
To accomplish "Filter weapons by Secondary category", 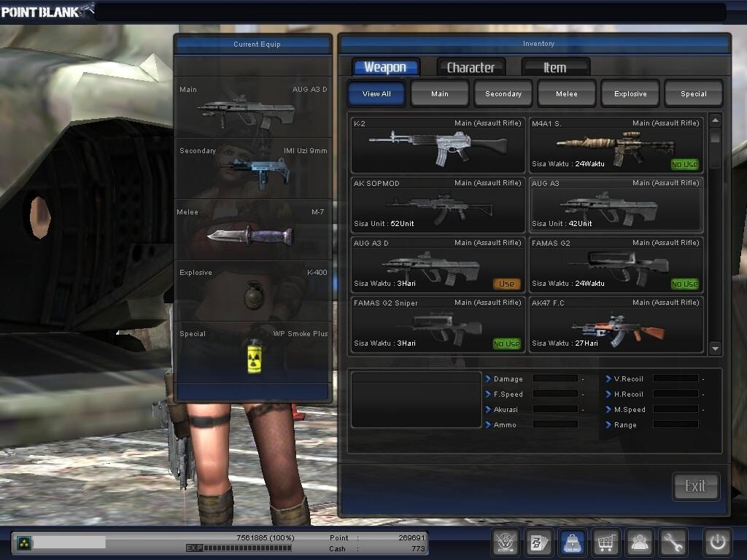I will click(x=503, y=93).
